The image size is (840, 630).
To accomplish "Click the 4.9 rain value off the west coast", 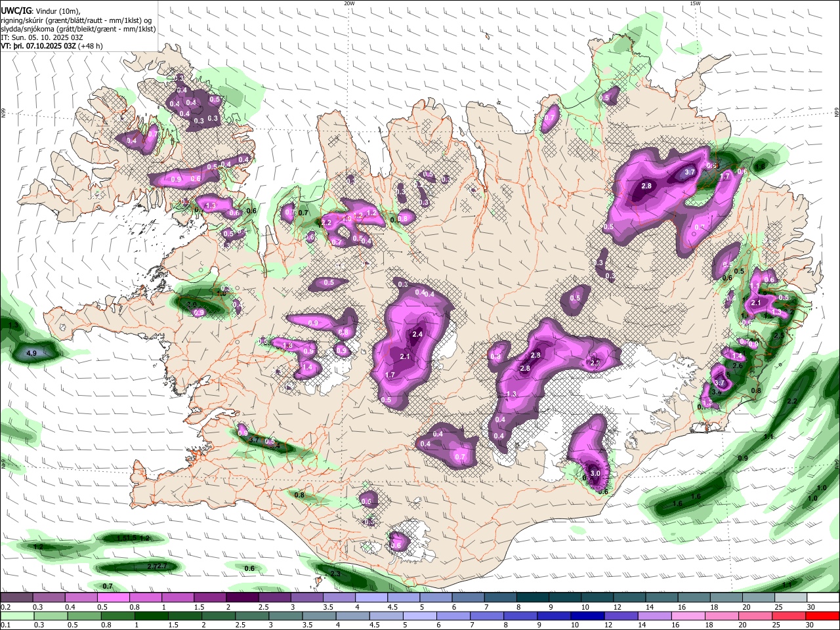I will (31, 354).
